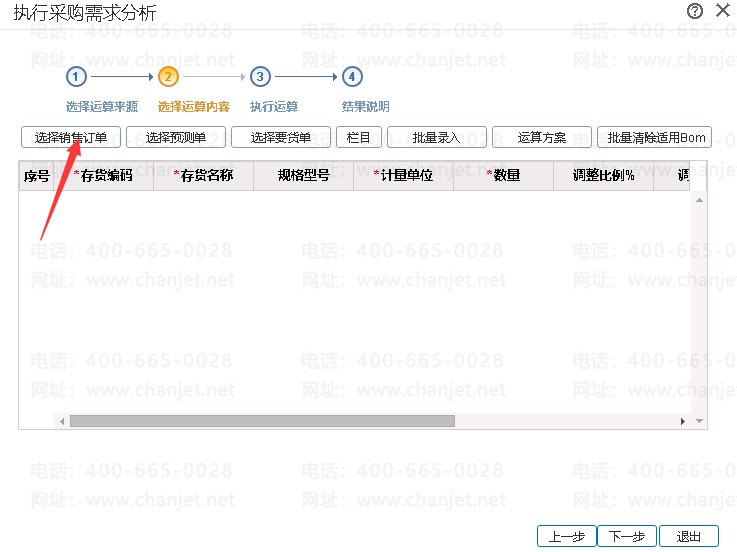737x552 pixels.
Task: Click the 选择要货单 button
Action: point(281,137)
